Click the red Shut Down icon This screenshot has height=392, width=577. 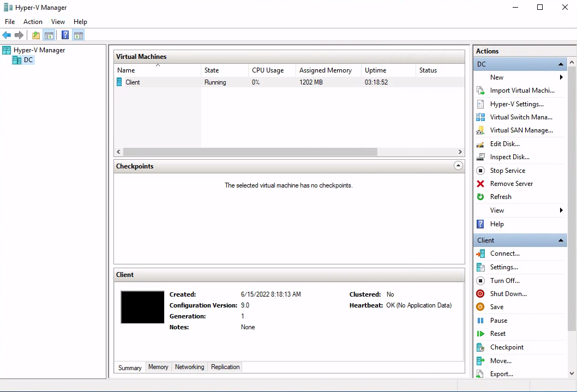(x=480, y=294)
